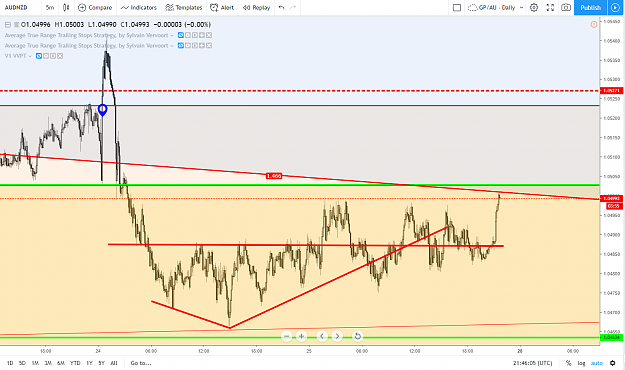Image resolution: width=625 pixels, height=370 pixels.
Task: Select the 1.460 label on red trendline
Action: [274, 176]
